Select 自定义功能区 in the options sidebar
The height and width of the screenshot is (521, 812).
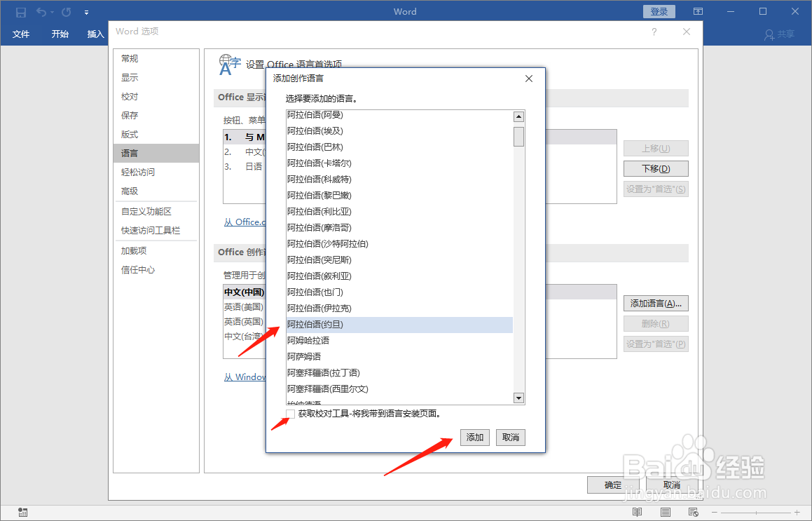coord(156,212)
